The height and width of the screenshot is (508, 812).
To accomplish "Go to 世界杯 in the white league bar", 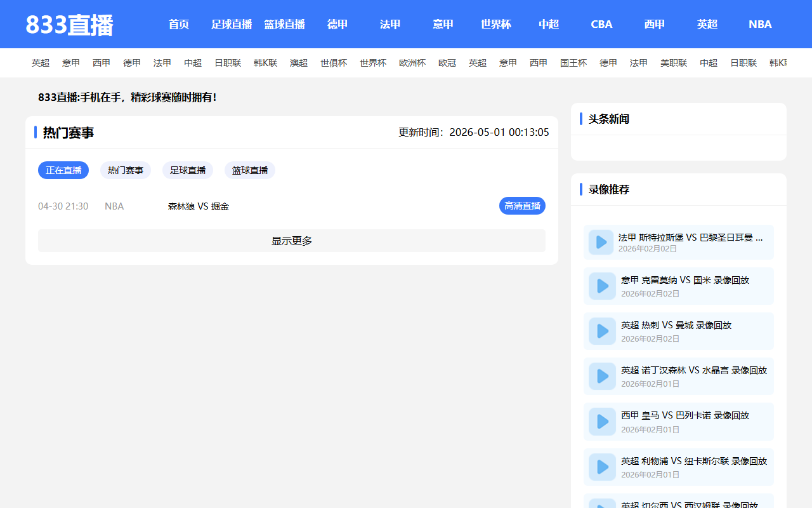I will (373, 63).
